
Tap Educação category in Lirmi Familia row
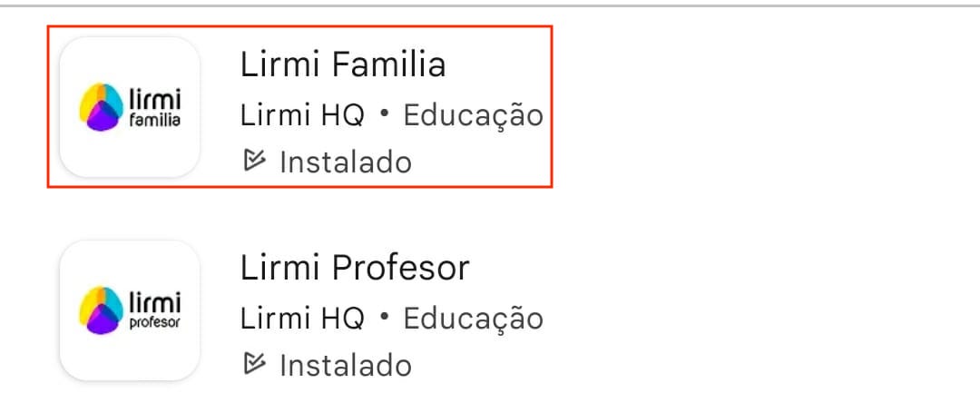473,115
